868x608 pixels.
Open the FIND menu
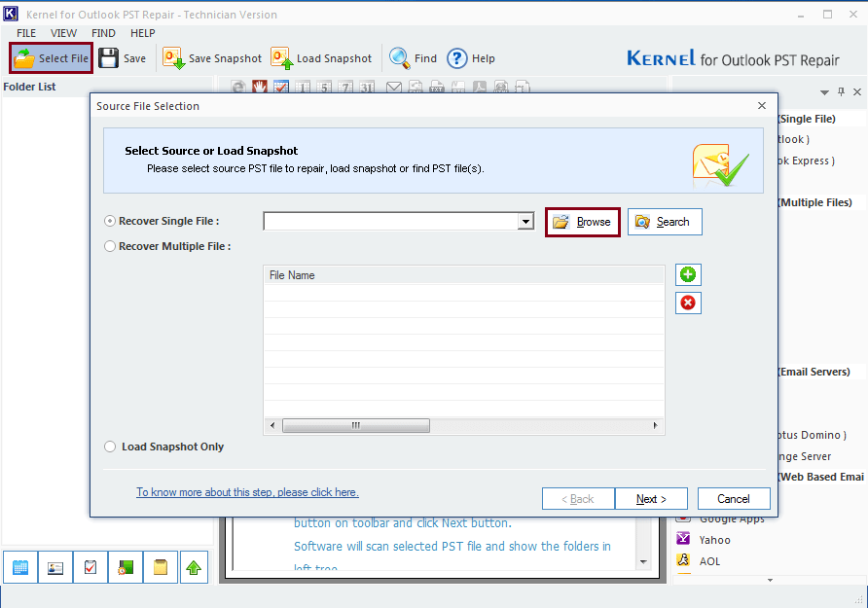point(103,33)
